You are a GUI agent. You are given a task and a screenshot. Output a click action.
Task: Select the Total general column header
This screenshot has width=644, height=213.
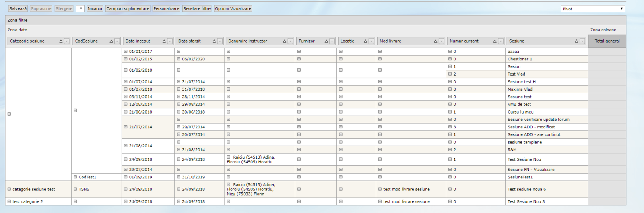(607, 41)
